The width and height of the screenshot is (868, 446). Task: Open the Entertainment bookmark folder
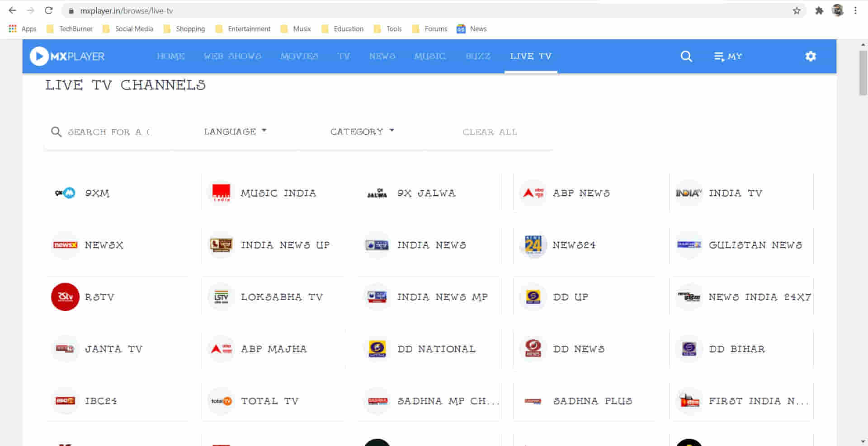(x=243, y=29)
